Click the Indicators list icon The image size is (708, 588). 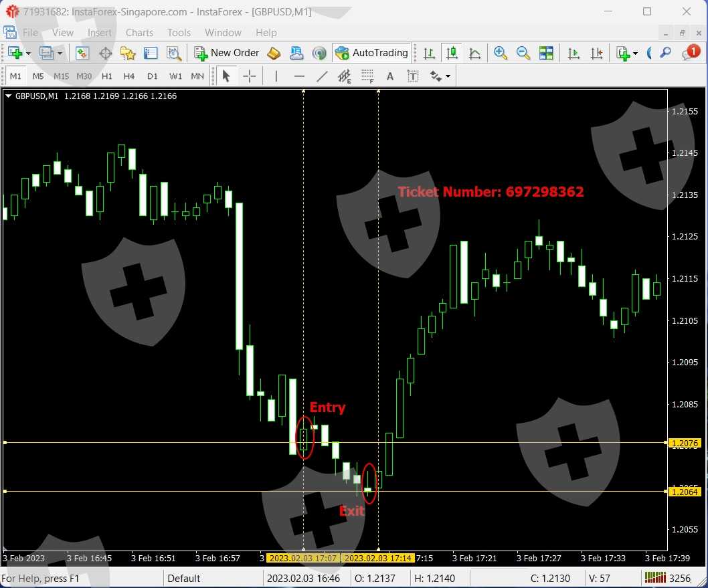tap(624, 54)
